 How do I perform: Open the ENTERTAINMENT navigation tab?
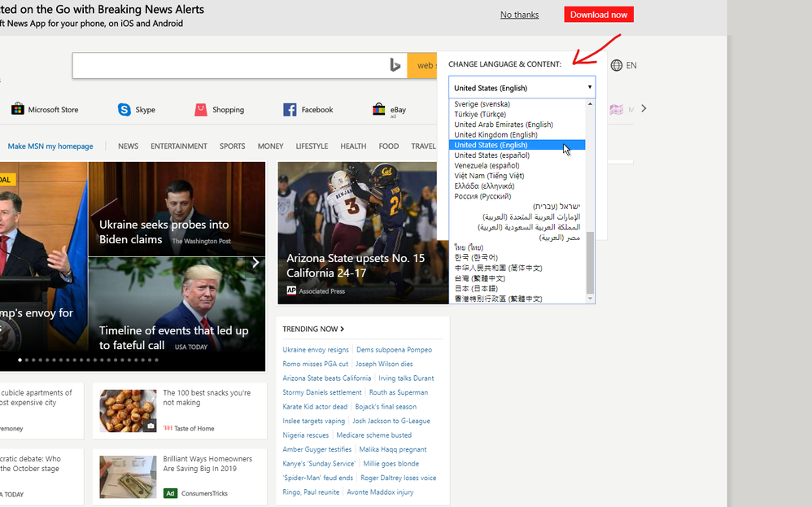click(179, 146)
